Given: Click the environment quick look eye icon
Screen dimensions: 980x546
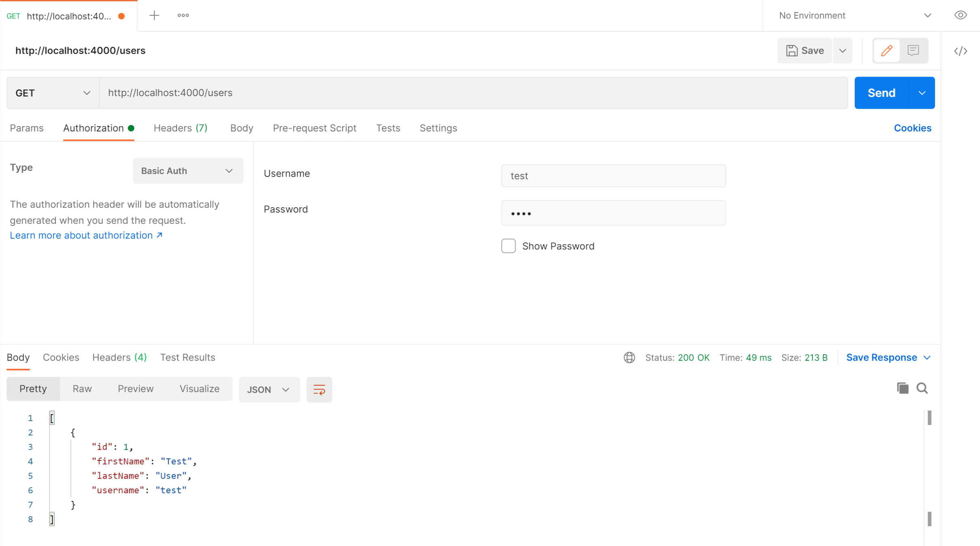Looking at the screenshot, I should click(x=960, y=15).
